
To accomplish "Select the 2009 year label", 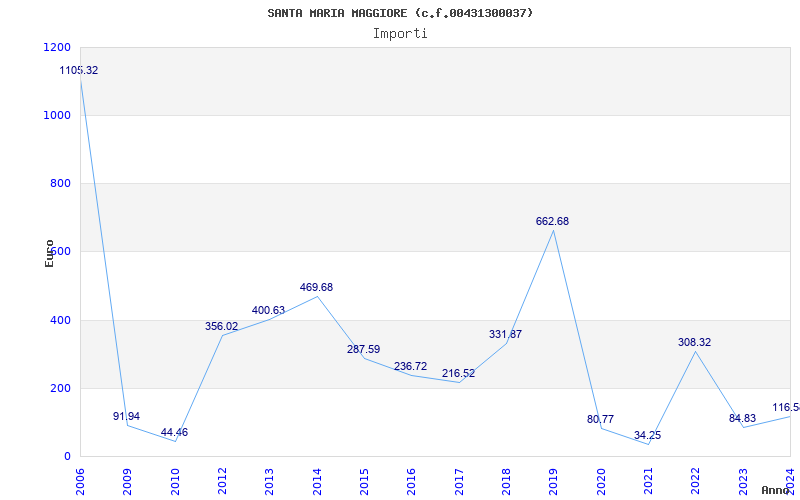I will 128,482.
